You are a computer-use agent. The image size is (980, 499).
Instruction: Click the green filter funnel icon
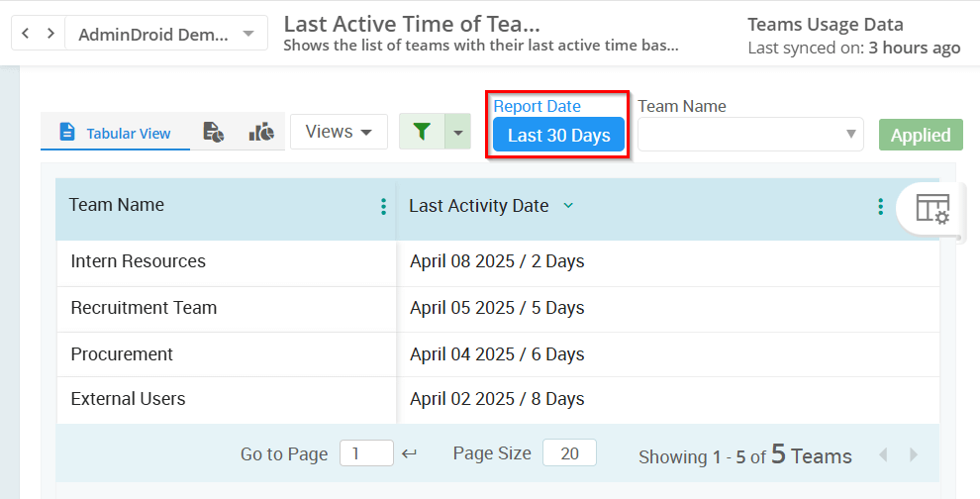pyautogui.click(x=422, y=132)
